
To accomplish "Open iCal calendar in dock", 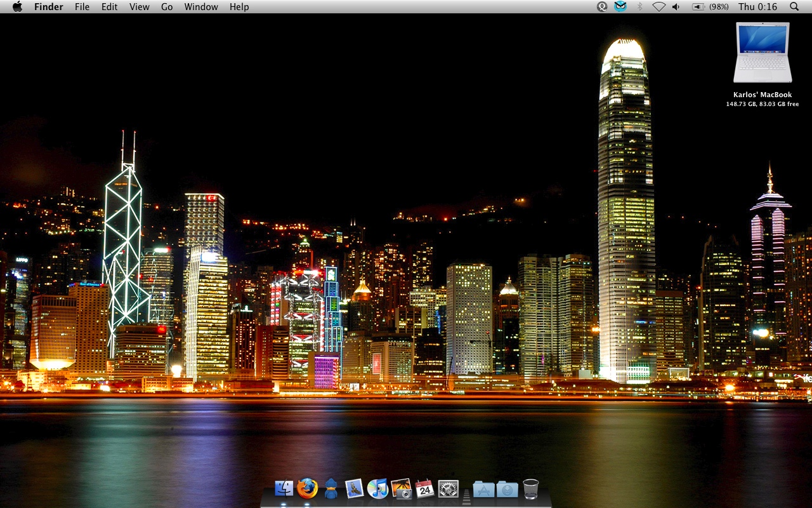I will pos(424,488).
